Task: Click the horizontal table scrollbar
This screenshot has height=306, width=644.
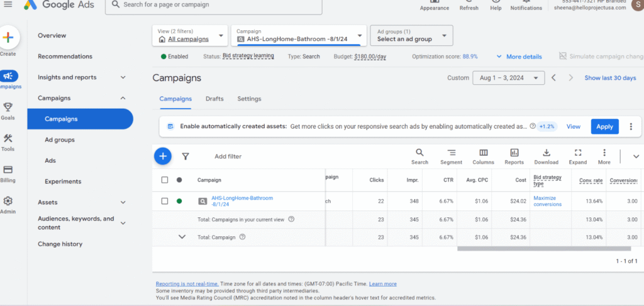Action: (544, 249)
